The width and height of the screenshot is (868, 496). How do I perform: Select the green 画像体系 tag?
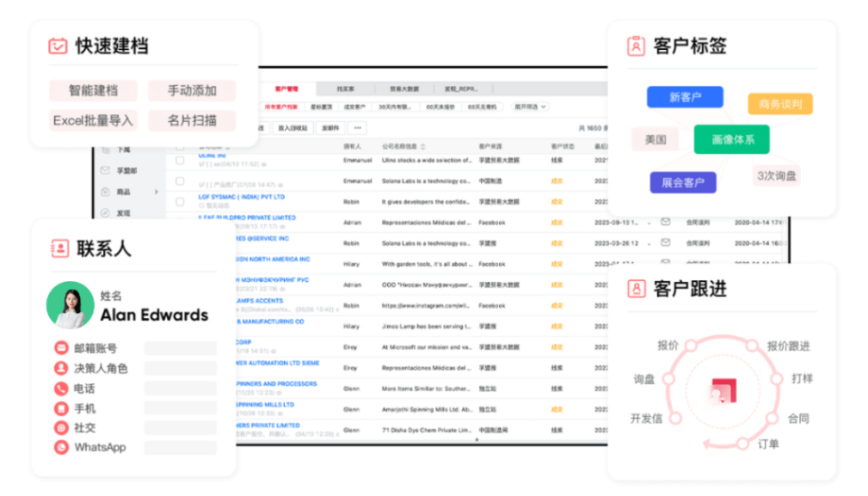point(732,139)
